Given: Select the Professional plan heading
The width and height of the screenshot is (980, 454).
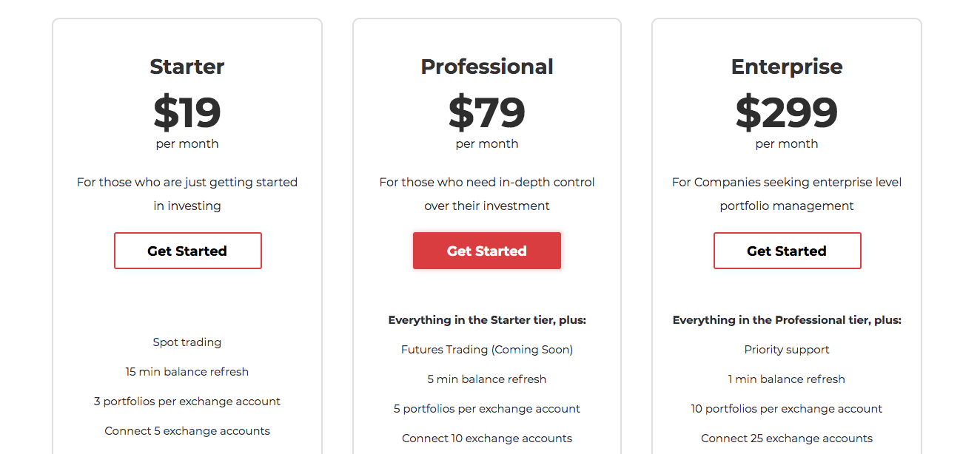Looking at the screenshot, I should click(x=487, y=67).
